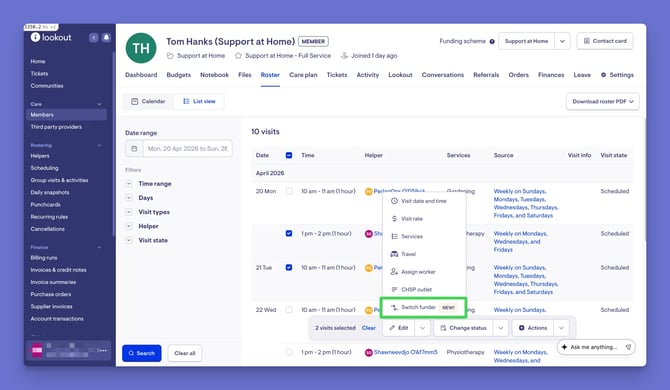The width and height of the screenshot is (670, 390).
Task: Switch to the Dashboard tab
Action: (x=141, y=75)
